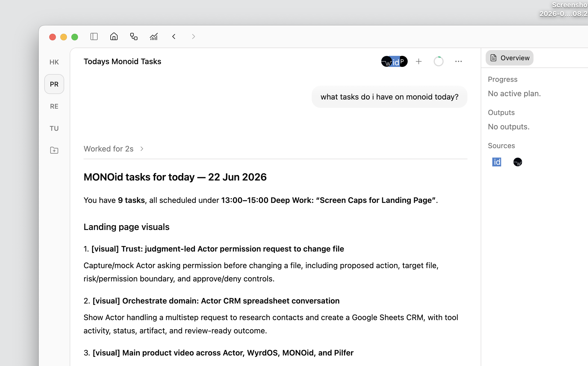
Task: Select the RE workspace in sidebar
Action: (54, 106)
